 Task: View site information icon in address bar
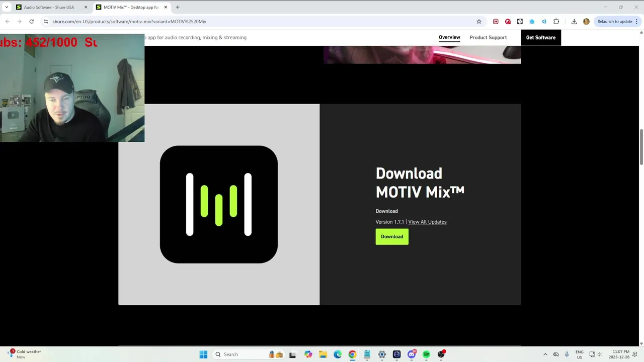[46, 22]
